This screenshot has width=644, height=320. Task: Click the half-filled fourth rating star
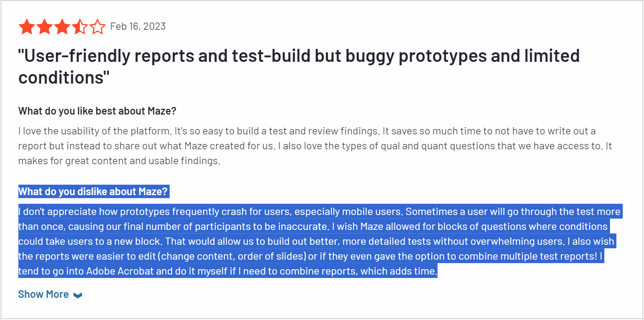click(x=80, y=27)
